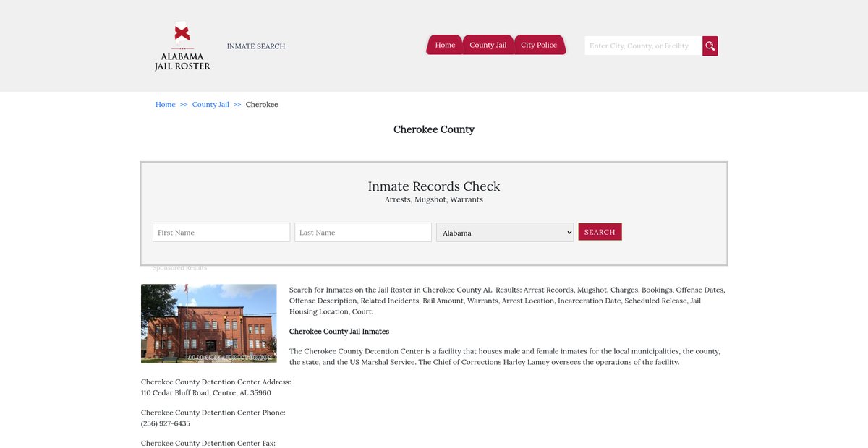Click the Last Name input field

coord(363,233)
